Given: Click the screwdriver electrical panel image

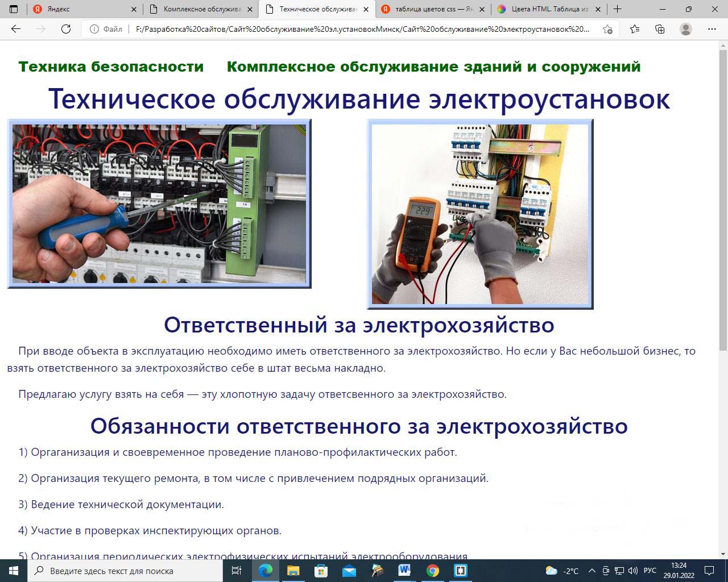Looking at the screenshot, I should (159, 203).
